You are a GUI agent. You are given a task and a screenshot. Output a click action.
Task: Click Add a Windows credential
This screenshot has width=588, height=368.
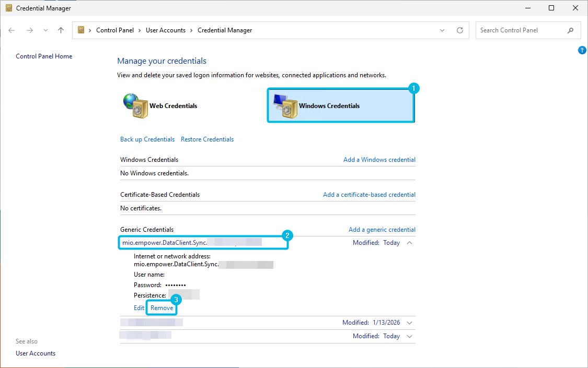coord(379,160)
